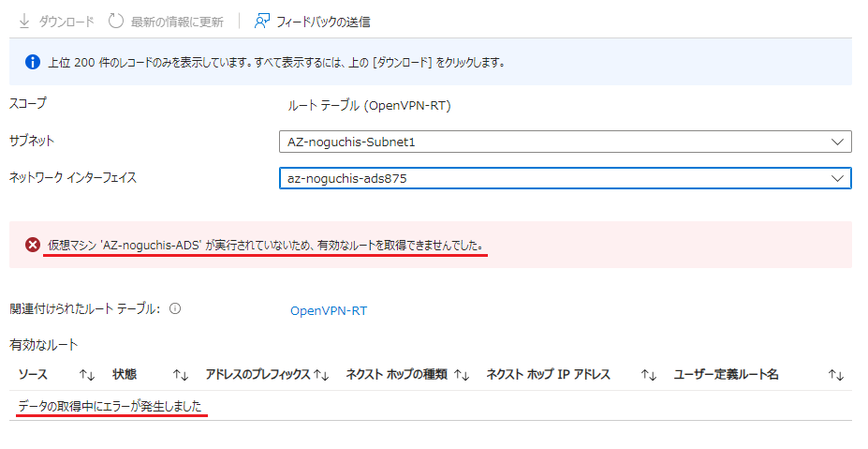Click the feedback person icon

262,21
